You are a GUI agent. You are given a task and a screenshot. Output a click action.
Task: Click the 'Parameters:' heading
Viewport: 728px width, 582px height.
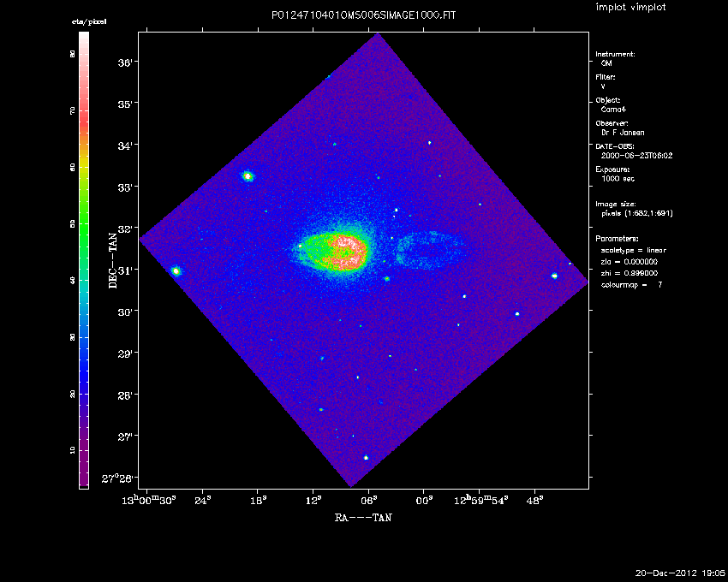617,239
